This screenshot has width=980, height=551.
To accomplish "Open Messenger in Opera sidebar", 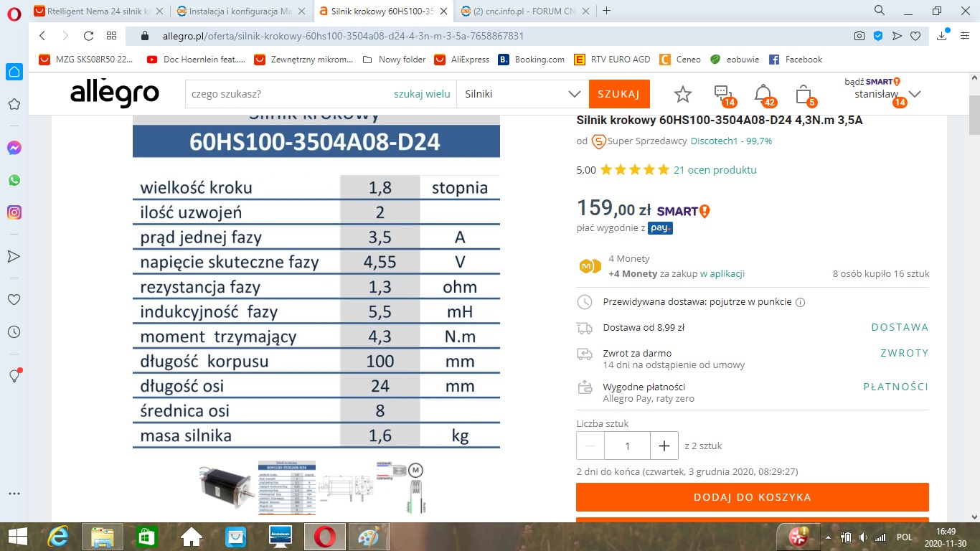I will tap(14, 148).
